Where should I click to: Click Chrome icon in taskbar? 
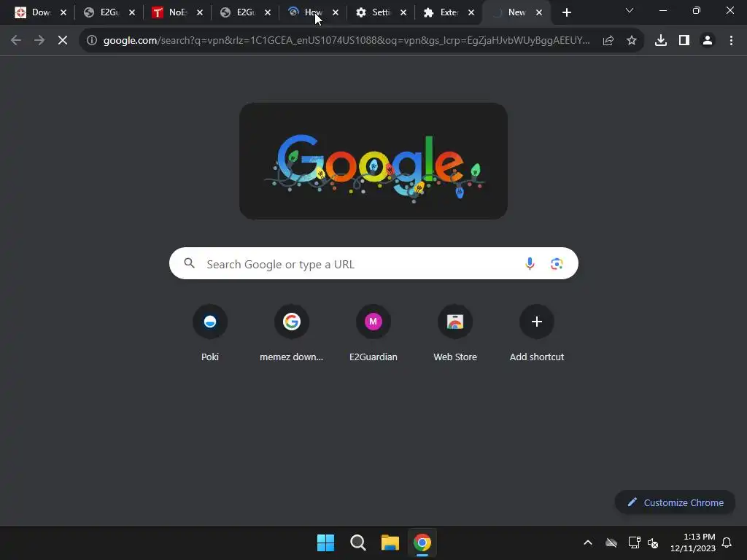coord(422,542)
